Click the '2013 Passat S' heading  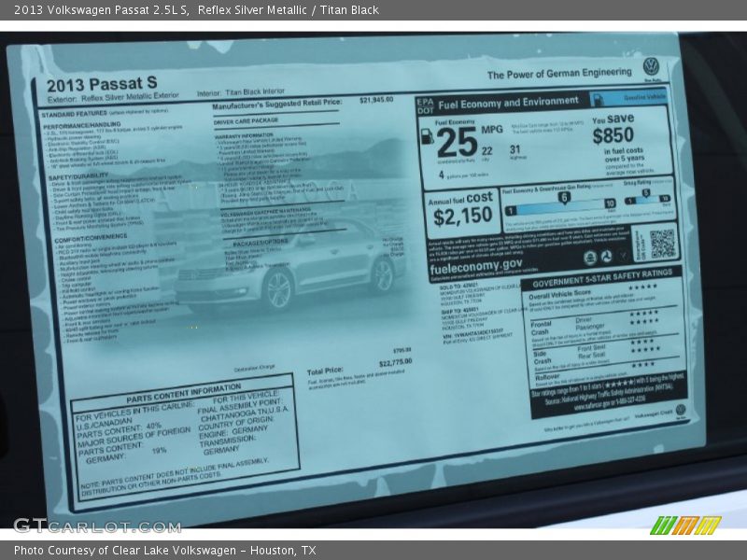(102, 84)
